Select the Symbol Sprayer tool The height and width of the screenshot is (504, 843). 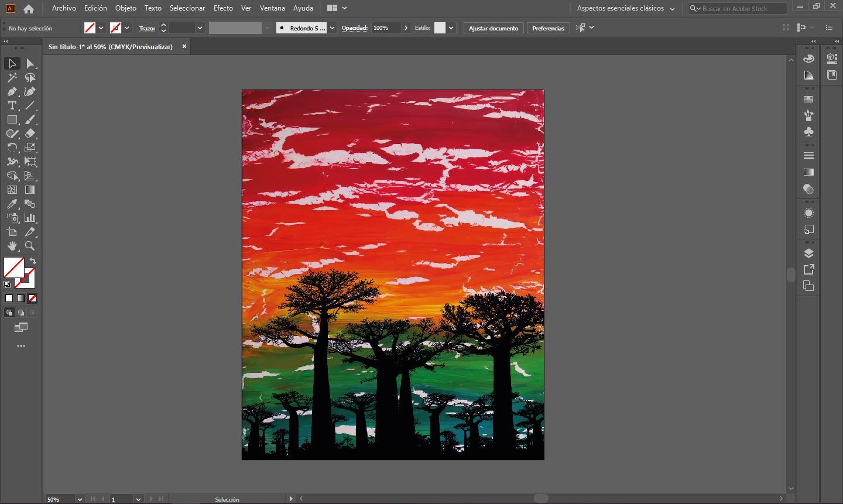tap(12, 218)
